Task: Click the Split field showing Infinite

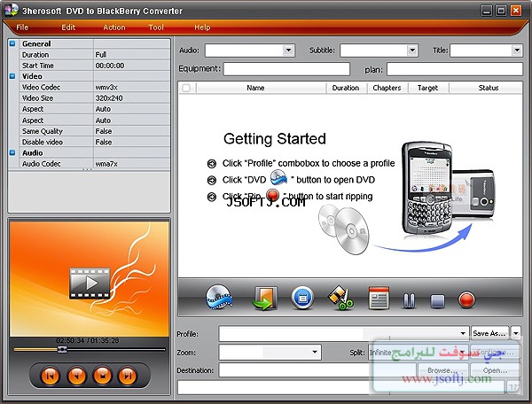Action: [418, 353]
